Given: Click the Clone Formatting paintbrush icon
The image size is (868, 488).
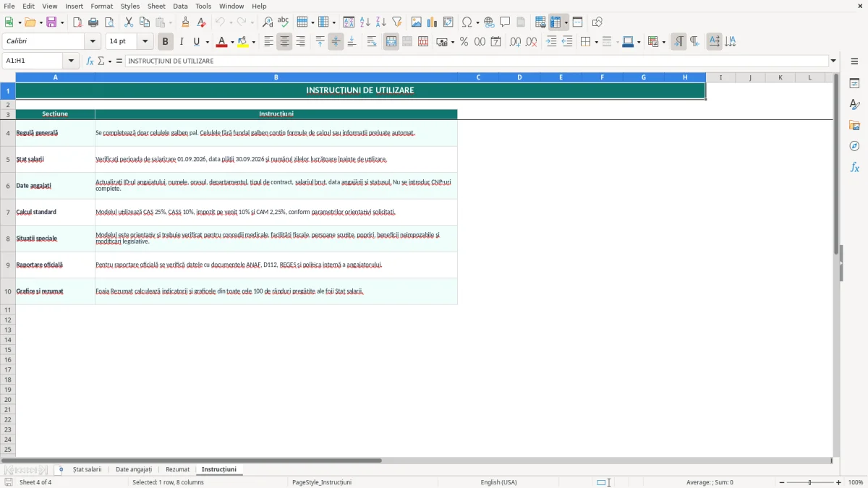Looking at the screenshot, I should 185,22.
